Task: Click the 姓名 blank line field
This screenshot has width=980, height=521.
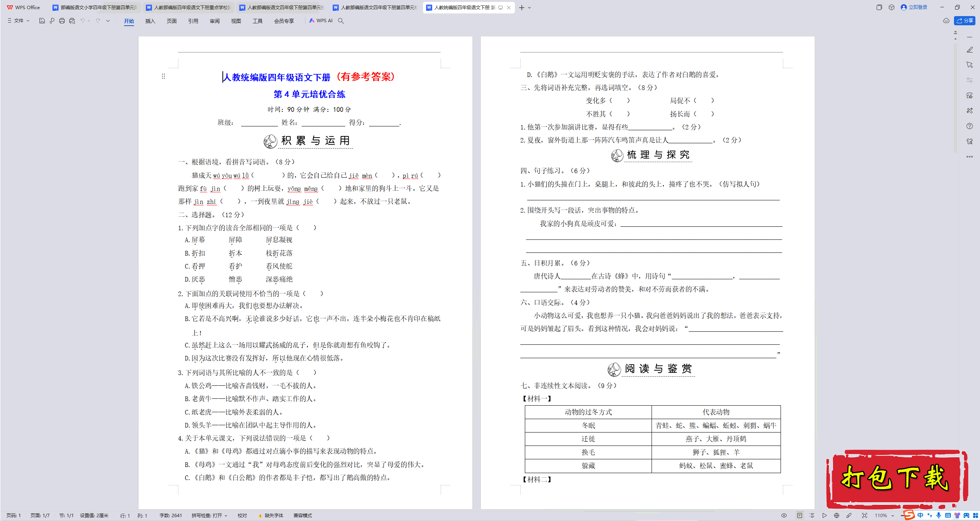Action: point(323,123)
